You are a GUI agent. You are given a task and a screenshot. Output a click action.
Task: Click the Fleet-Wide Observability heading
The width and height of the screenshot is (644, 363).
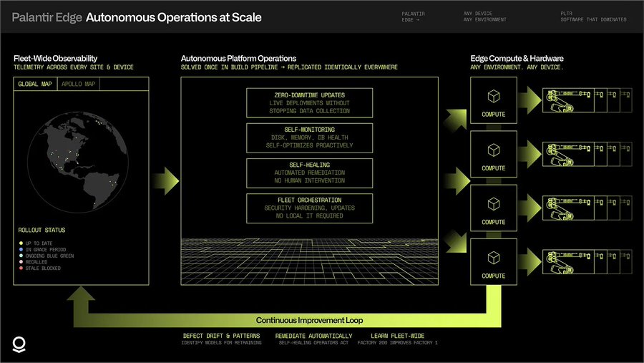pos(55,59)
